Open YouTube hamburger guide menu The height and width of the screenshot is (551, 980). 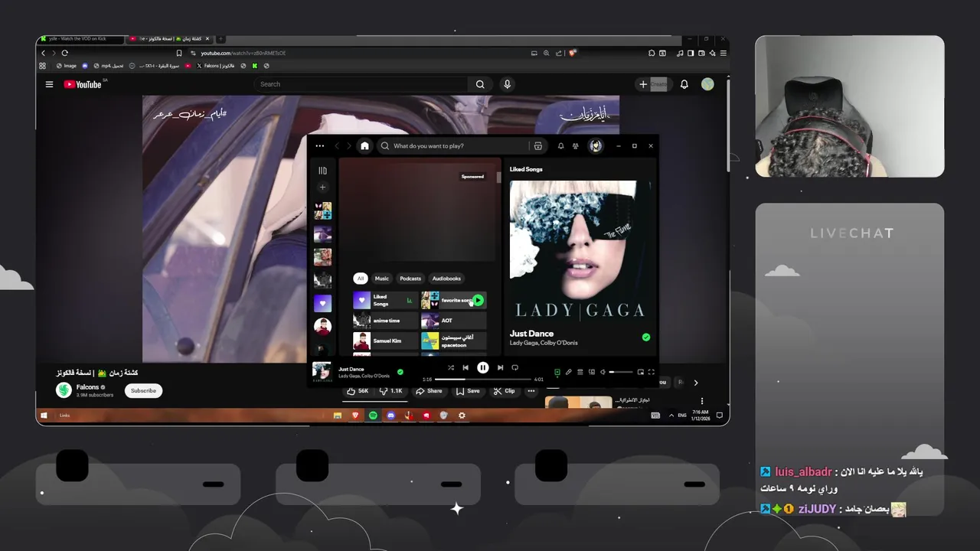[x=49, y=84]
